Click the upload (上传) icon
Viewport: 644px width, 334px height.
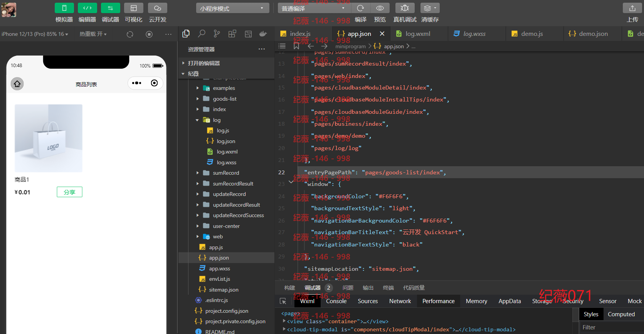632,8
